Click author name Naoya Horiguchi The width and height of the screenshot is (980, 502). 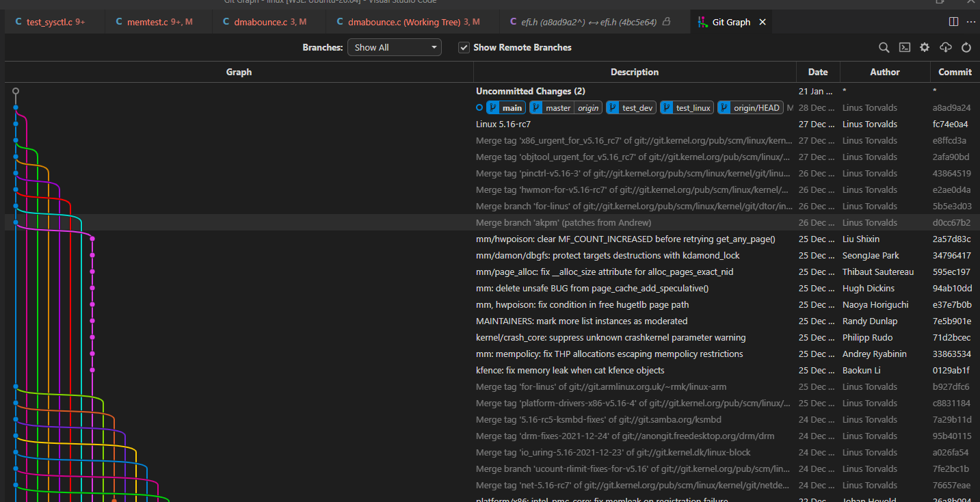click(x=875, y=305)
